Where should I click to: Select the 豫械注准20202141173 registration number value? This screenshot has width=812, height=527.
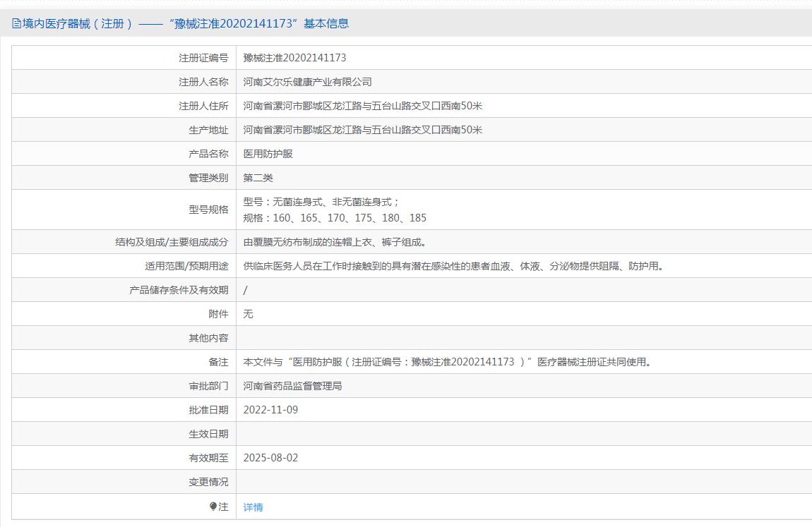[294, 58]
